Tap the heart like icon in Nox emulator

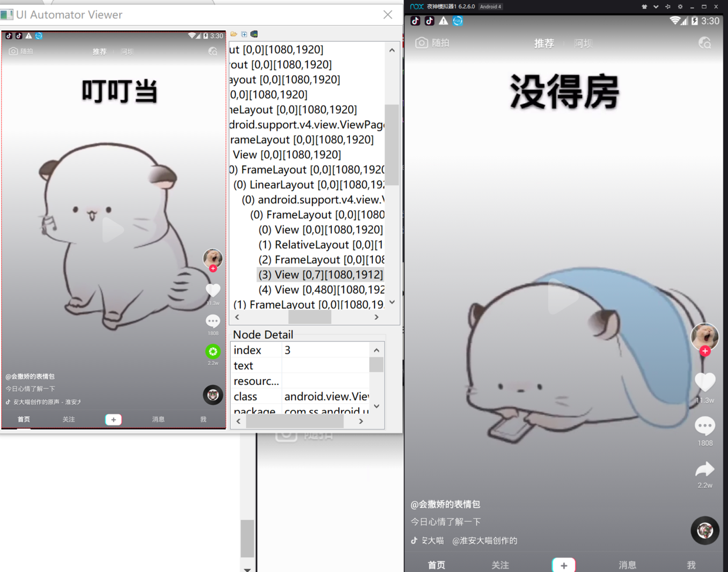coord(705,382)
